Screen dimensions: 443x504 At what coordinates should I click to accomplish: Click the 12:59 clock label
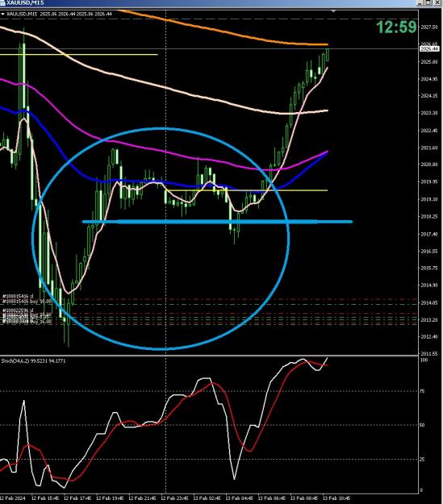[x=397, y=27]
